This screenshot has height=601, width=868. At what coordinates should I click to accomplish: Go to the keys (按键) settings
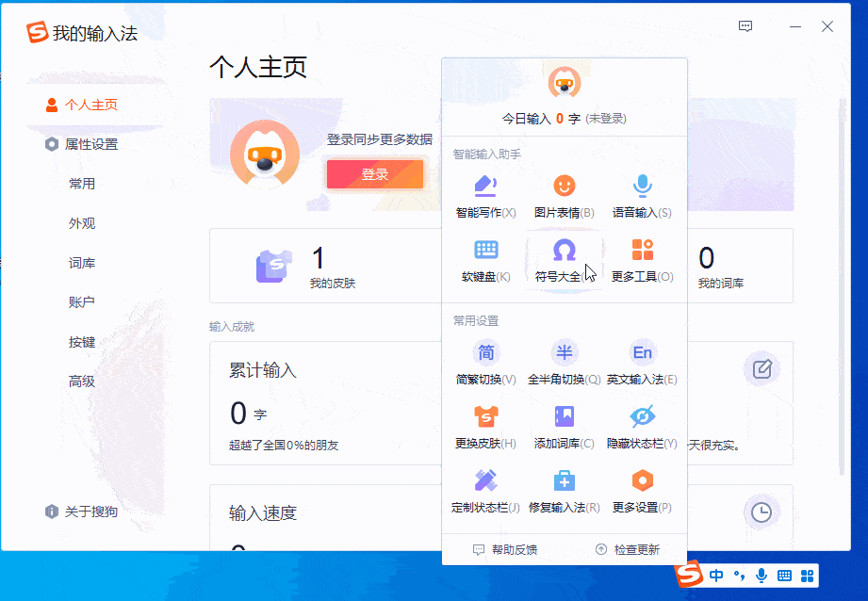coord(82,342)
